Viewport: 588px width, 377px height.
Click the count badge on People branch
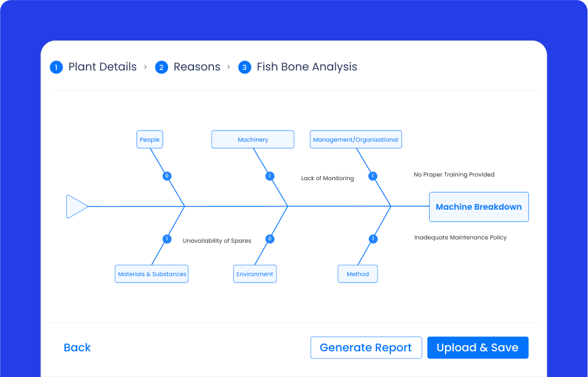[x=166, y=176]
